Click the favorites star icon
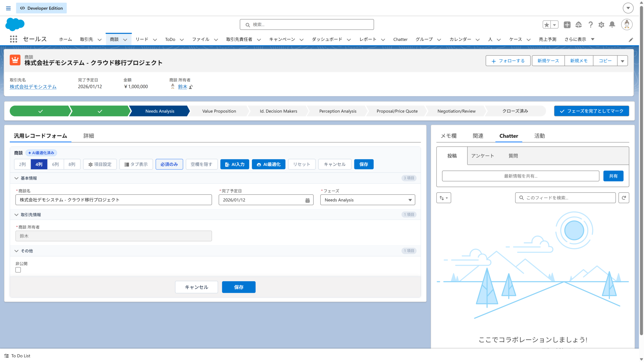 (x=547, y=25)
